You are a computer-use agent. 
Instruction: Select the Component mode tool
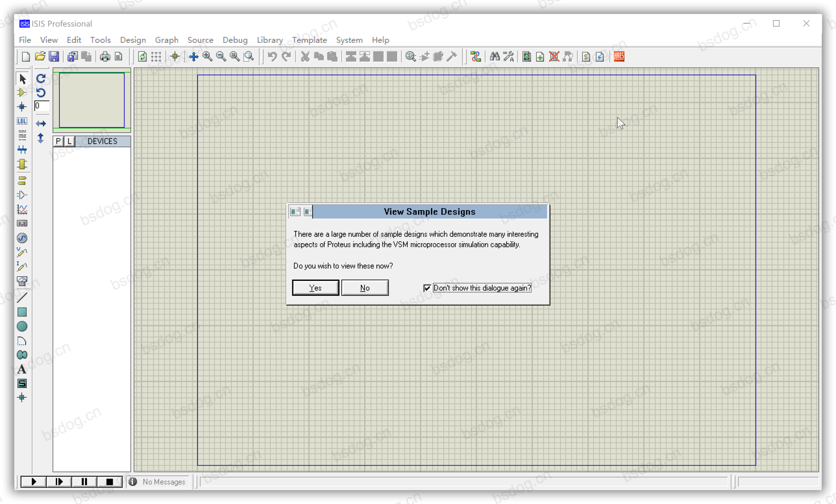click(x=22, y=93)
